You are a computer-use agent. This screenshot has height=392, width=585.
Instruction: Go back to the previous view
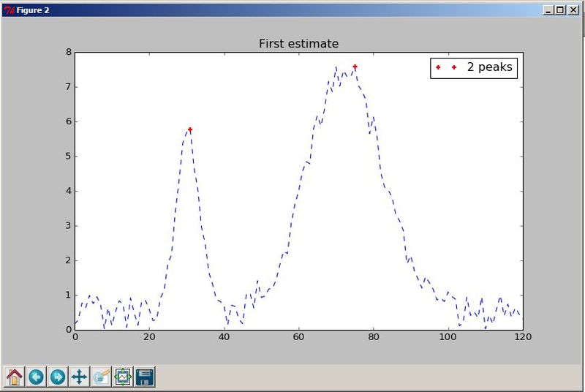point(36,377)
